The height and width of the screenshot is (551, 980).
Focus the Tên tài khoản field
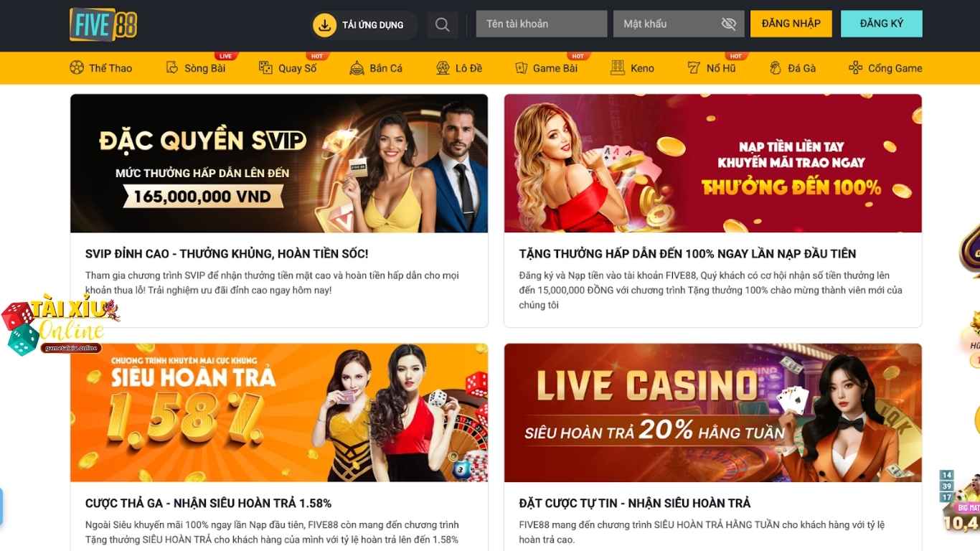(x=542, y=24)
